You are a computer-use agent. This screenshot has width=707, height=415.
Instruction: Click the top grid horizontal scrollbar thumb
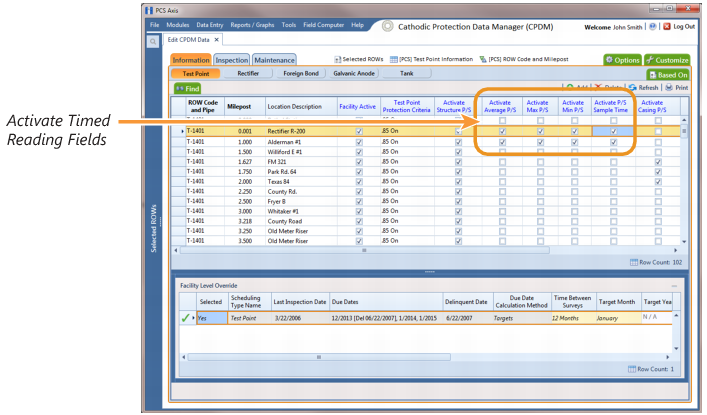[364, 250]
